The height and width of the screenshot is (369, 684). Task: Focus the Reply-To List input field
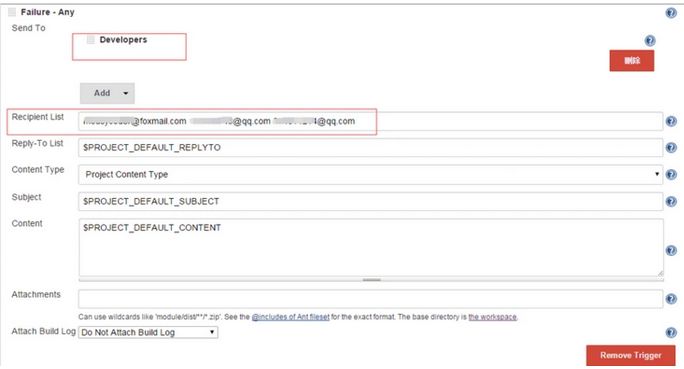[370, 148]
